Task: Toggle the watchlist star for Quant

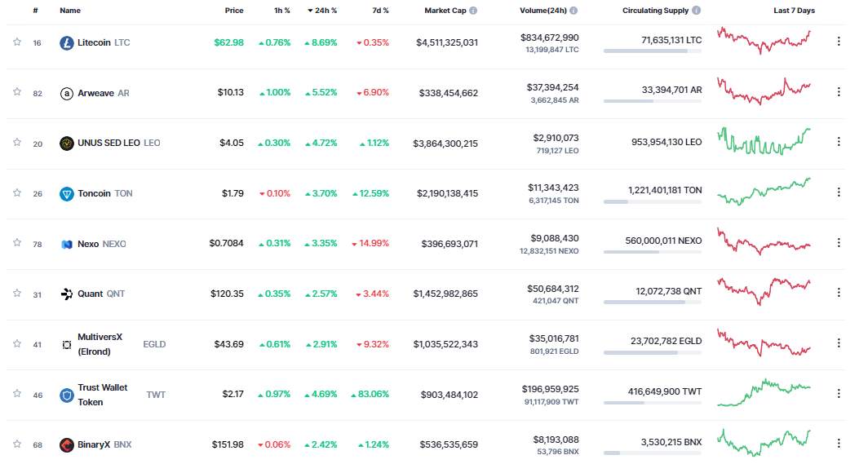Action: (x=17, y=293)
